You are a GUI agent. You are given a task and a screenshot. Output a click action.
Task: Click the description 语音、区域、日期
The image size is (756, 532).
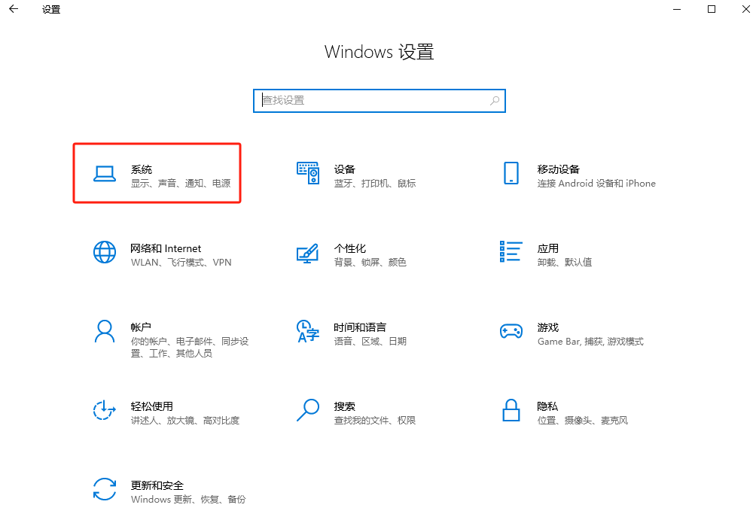370,342
